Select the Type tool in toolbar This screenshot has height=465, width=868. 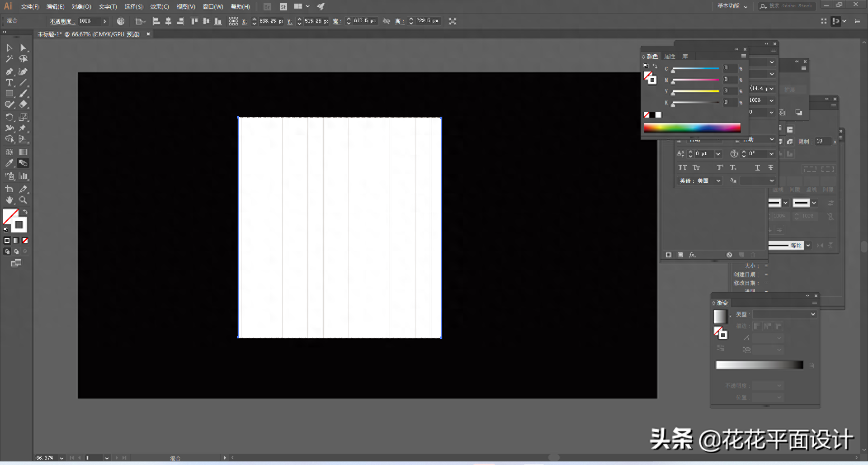click(x=9, y=83)
